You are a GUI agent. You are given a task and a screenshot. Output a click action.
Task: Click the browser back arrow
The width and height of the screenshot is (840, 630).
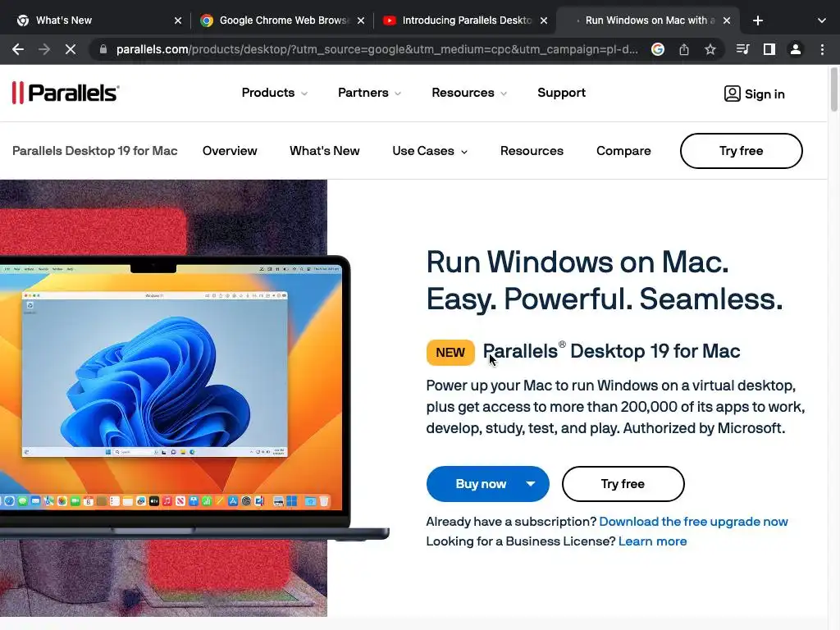coord(18,49)
